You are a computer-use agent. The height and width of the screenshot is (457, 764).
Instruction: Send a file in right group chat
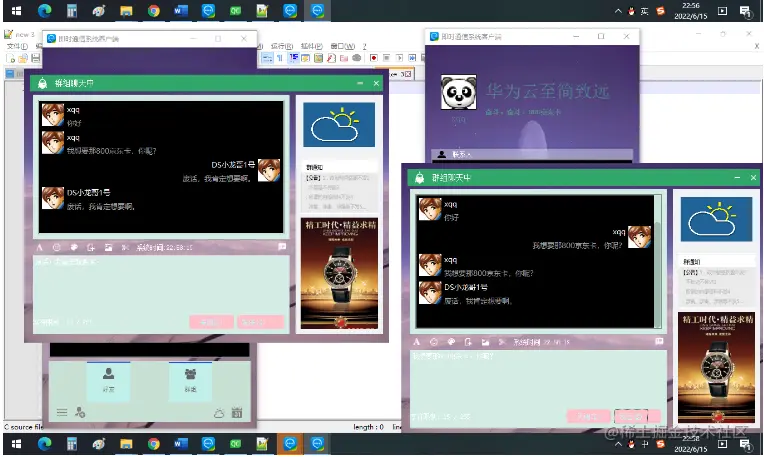point(468,342)
